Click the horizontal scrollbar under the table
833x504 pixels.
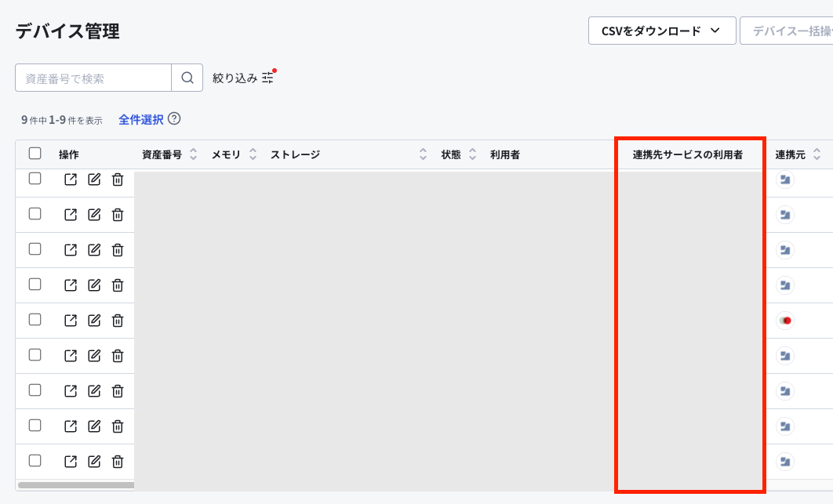click(76, 485)
